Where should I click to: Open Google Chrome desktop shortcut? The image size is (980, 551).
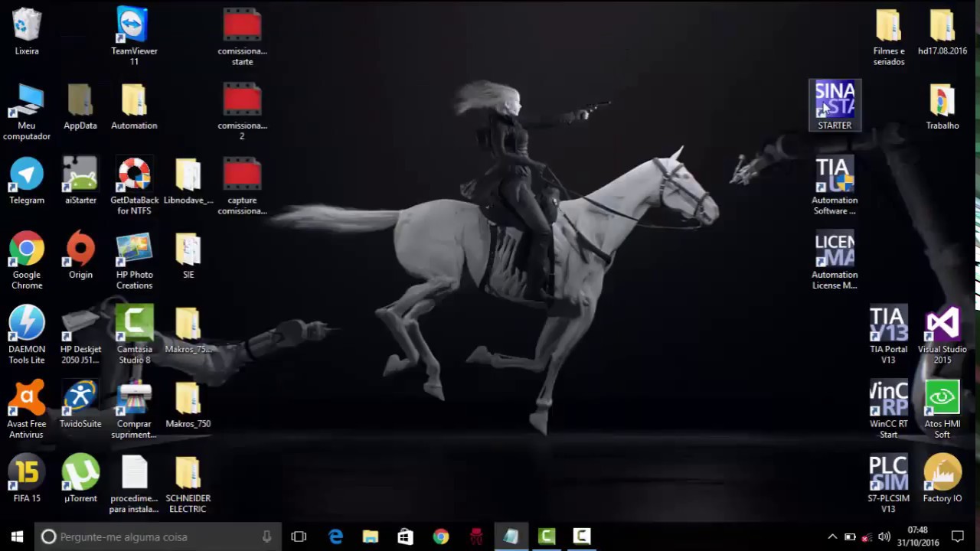27,260
